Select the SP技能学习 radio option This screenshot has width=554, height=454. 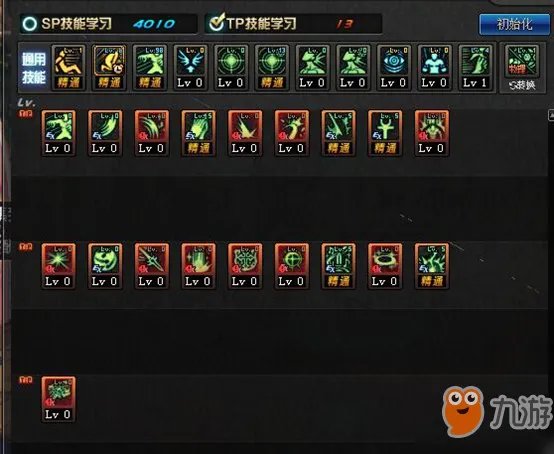pyautogui.click(x=30, y=24)
